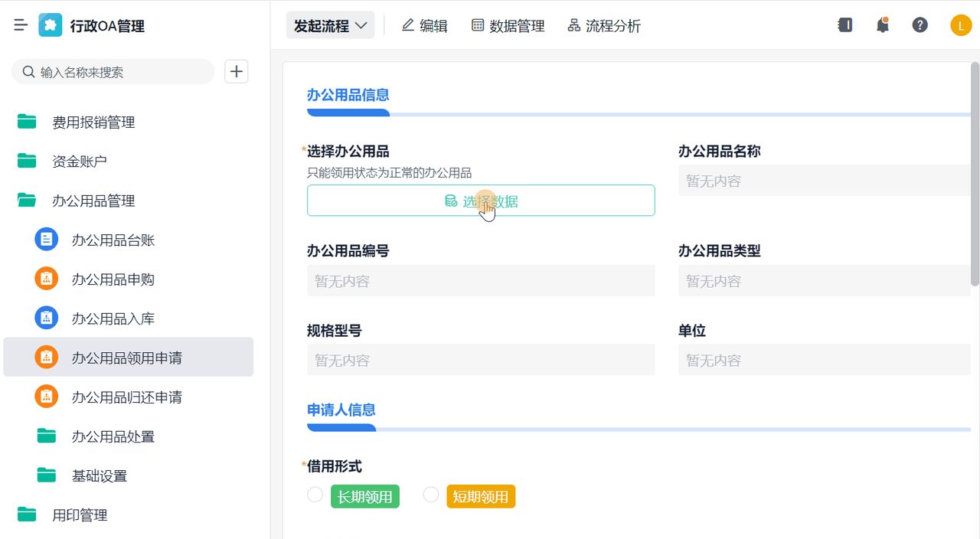Select 办公用品归还申请 in the sidebar
Screen dimensions: 980x539
(125, 397)
